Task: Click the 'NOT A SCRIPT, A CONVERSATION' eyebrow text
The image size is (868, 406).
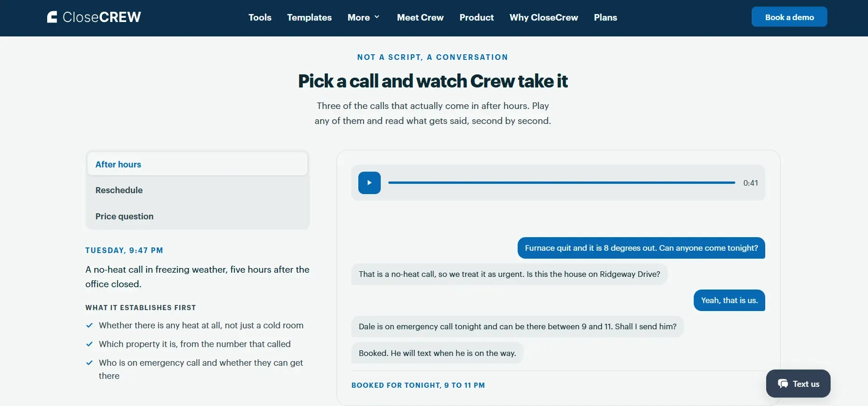Action: [433, 57]
